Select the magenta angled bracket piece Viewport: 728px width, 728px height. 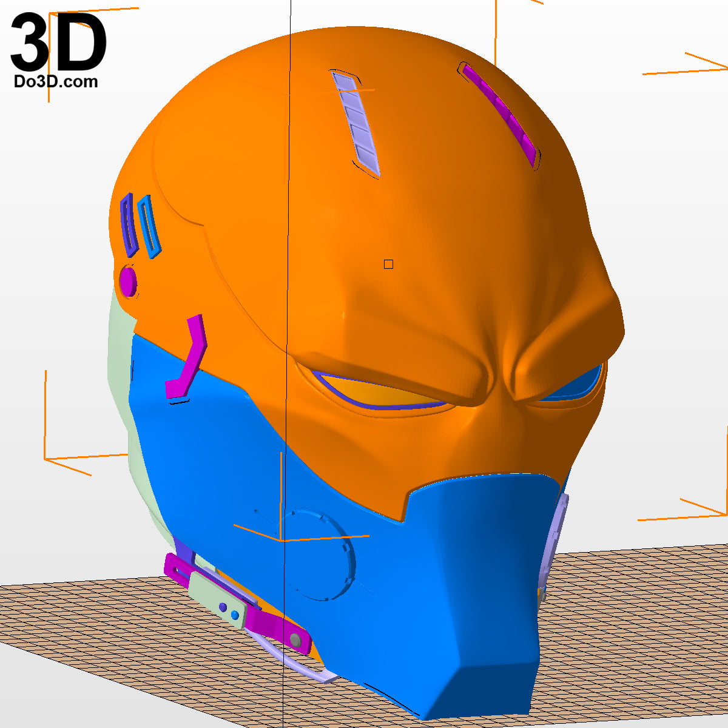[187, 358]
